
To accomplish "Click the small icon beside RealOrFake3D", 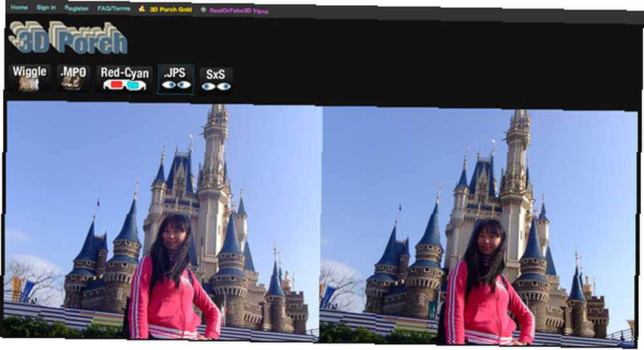I will (203, 10).
